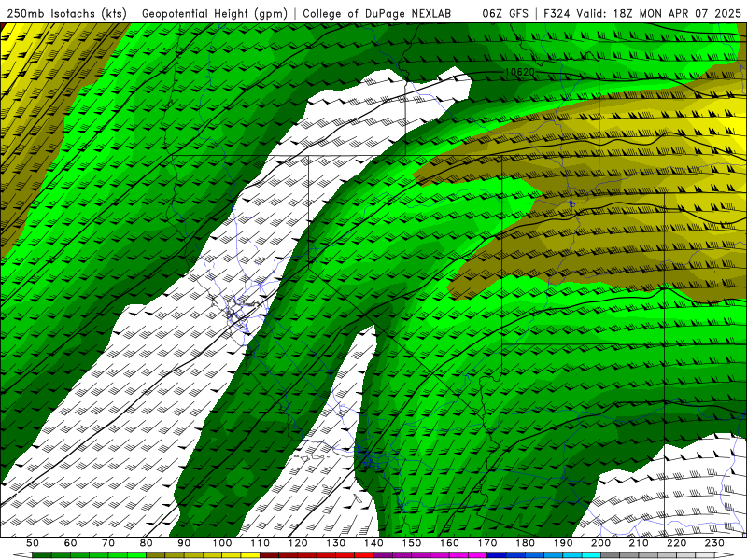
Task: Select the dark gray swatch starting at 200 kts
Action: tap(610, 555)
